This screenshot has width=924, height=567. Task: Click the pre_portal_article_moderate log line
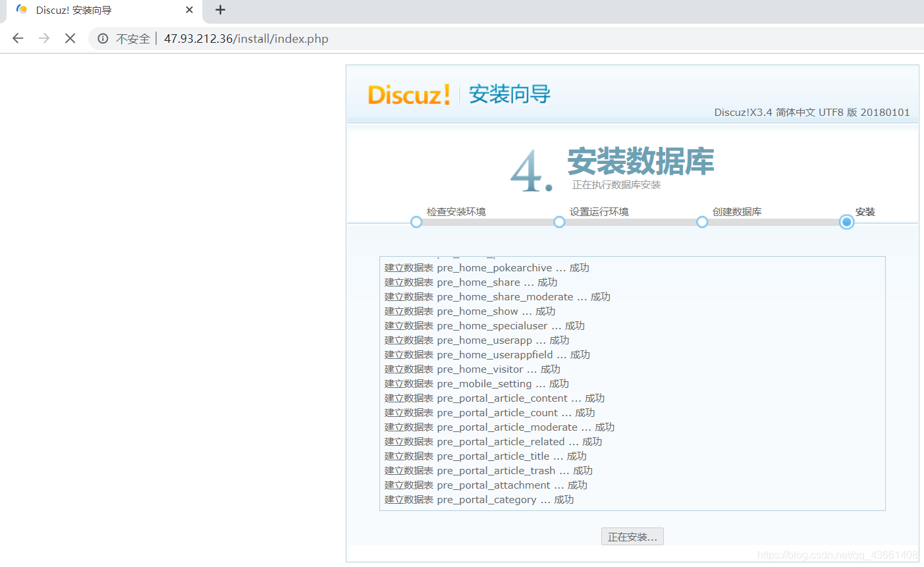(x=499, y=427)
